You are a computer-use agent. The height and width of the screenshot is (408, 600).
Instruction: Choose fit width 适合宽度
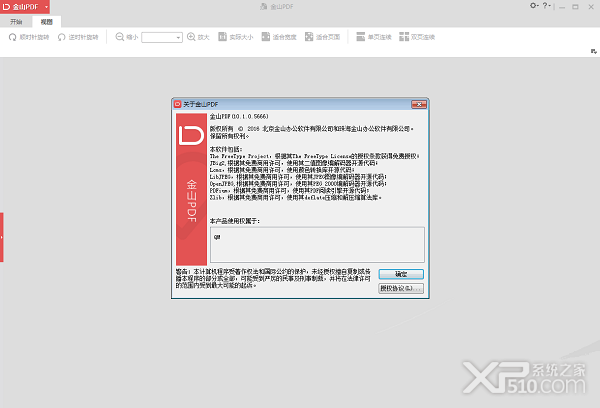[279, 37]
